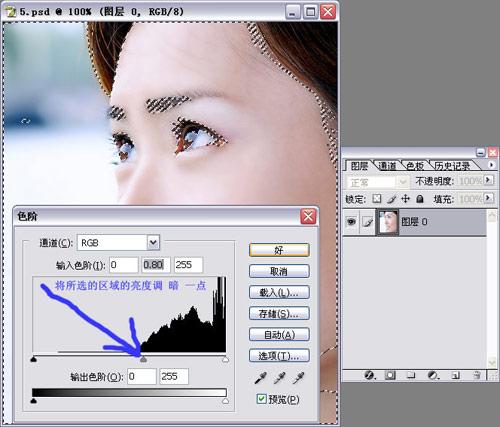Pick the white point eyedropper in Levels
This screenshot has width=500, height=427.
298,378
